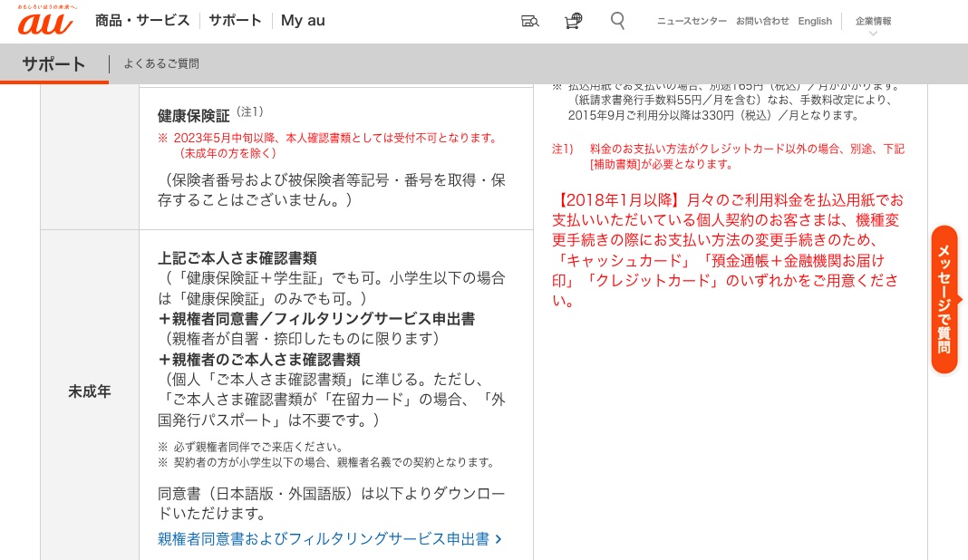Viewport: 968px width, 560px height.
Task: Open the サポート menu in header
Action: [x=236, y=20]
